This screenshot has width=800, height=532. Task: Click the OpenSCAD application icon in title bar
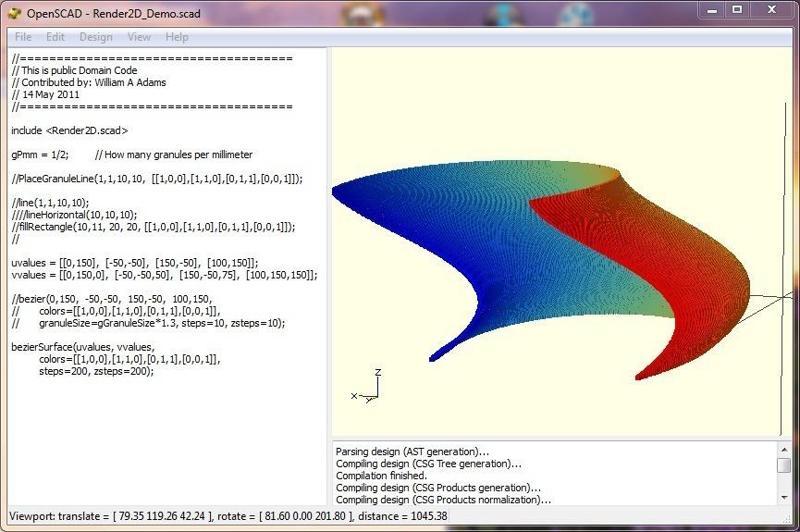click(14, 13)
